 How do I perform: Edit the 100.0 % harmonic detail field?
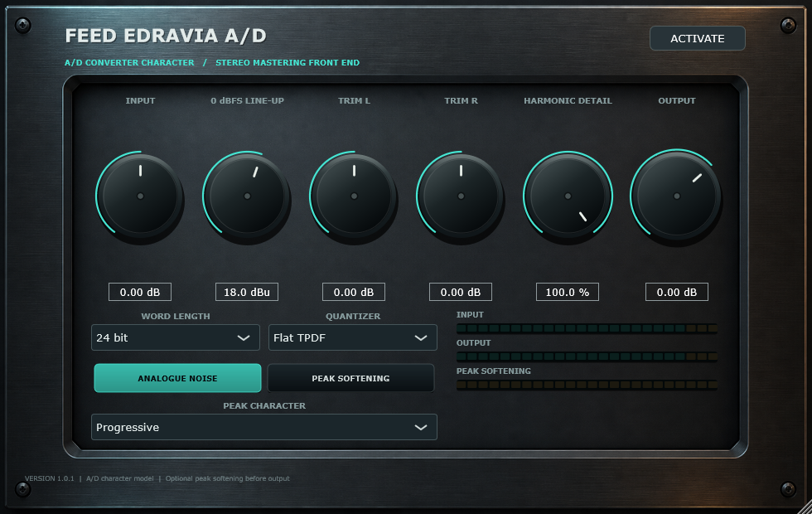(568, 292)
